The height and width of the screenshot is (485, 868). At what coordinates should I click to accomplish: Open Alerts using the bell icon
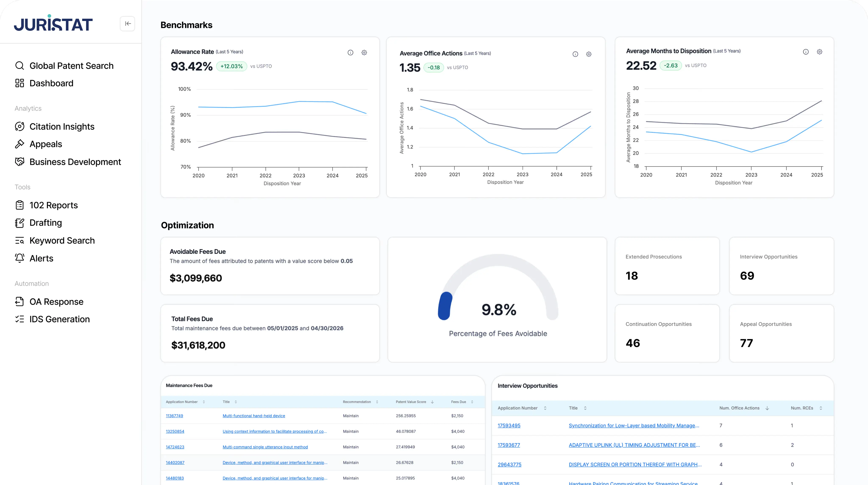point(19,258)
